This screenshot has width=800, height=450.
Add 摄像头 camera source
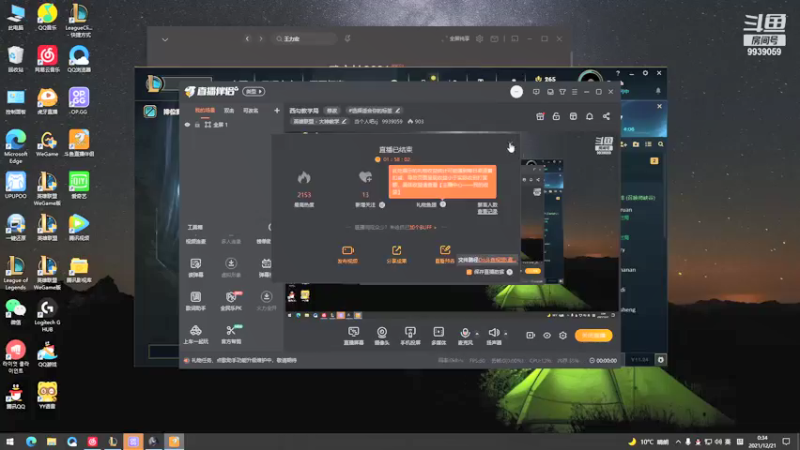(x=382, y=336)
